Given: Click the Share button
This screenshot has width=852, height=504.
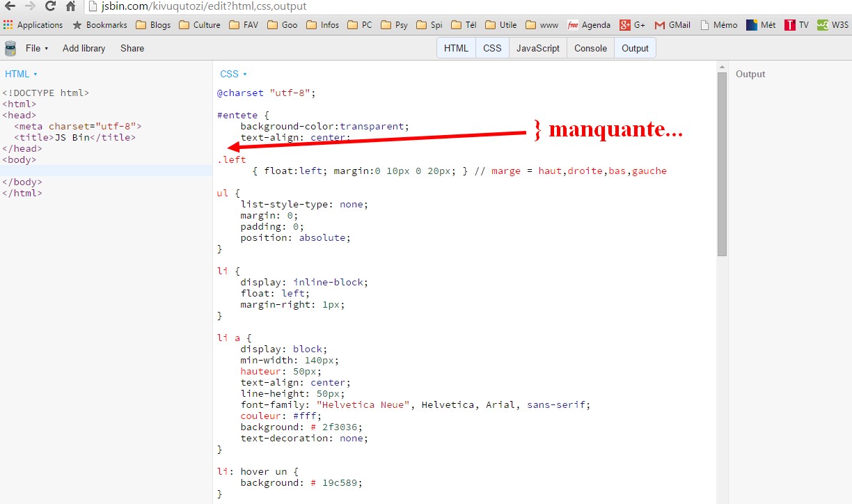Looking at the screenshot, I should click(x=134, y=48).
